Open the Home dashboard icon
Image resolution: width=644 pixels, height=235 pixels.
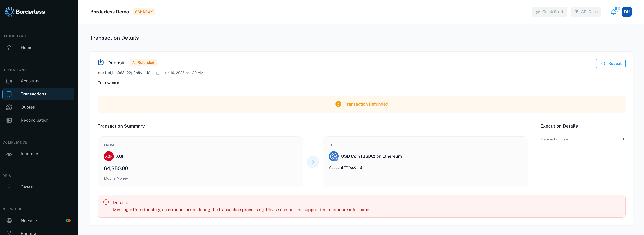pos(9,47)
